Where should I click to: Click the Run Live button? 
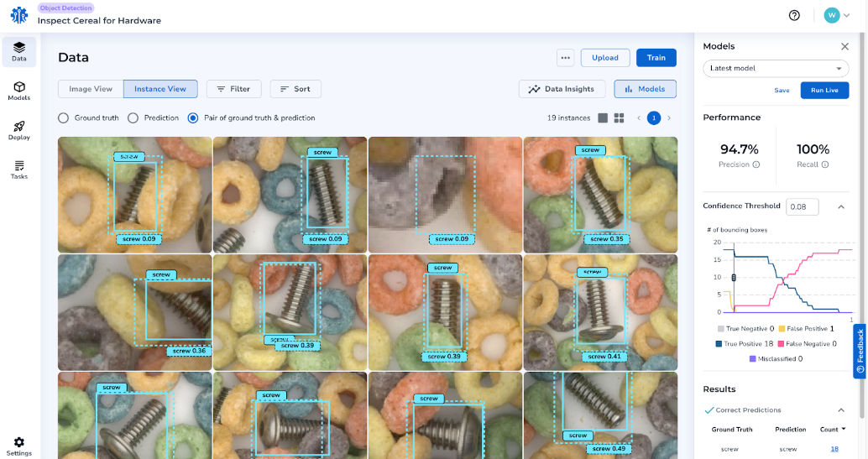[x=824, y=91]
